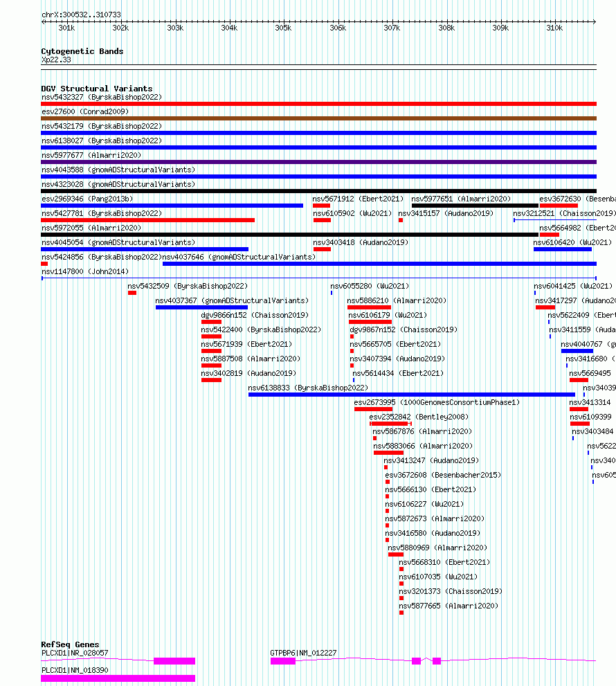Screen dimensions: 616x686
Task: Click nsv3416580 (Audano2019) label
Action: pos(433,533)
